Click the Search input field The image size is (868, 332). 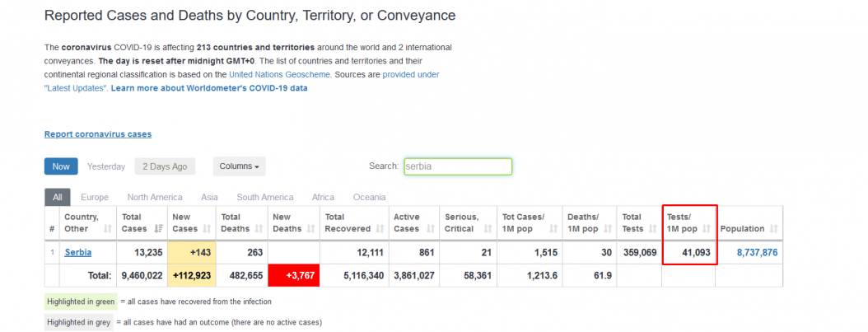[x=458, y=166]
